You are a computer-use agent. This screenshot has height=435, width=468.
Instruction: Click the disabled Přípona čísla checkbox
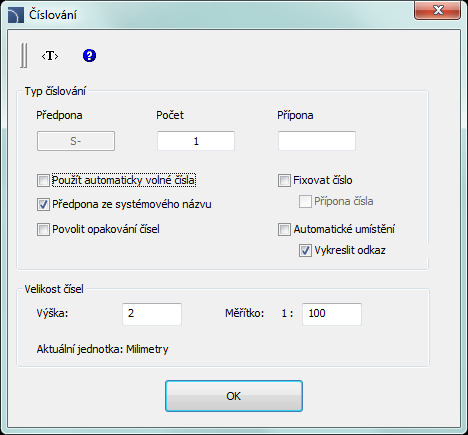click(x=305, y=202)
